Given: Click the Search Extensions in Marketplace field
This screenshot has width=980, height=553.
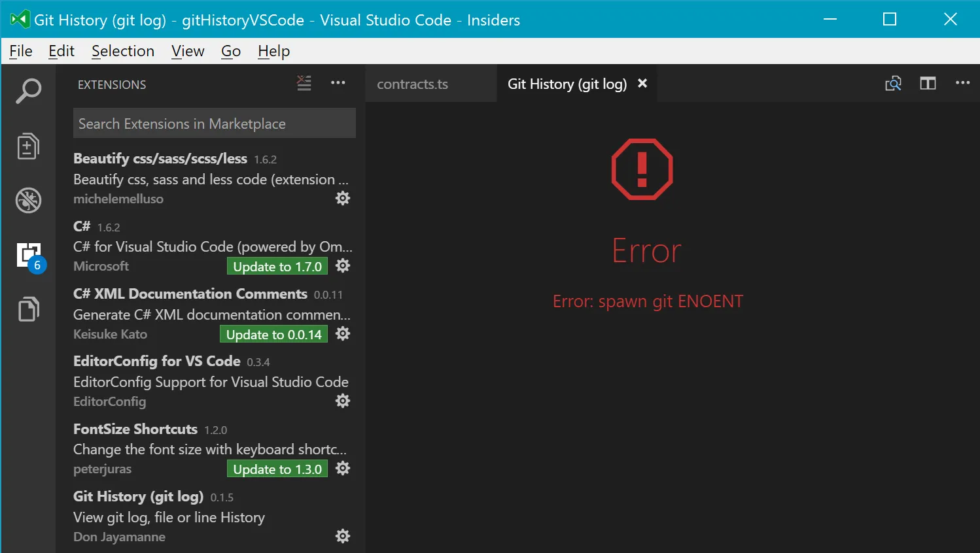Looking at the screenshot, I should point(214,123).
